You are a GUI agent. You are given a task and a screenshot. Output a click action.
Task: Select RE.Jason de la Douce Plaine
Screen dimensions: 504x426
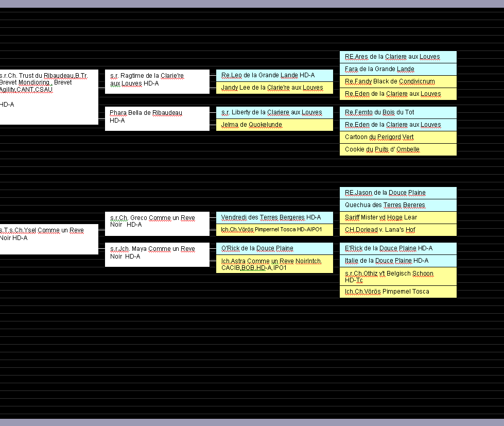(x=398, y=193)
